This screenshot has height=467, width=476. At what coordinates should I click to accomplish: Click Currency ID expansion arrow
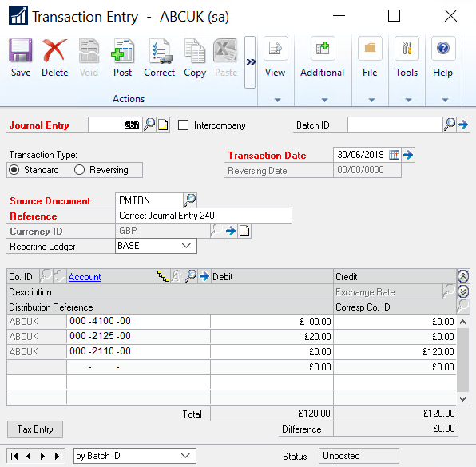(231, 231)
